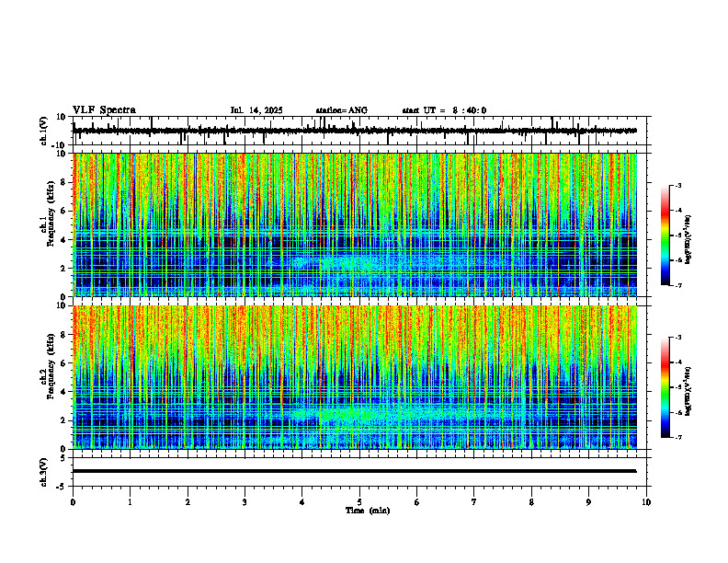The image size is (728, 563).
Task: Click the ch.1 color scale bar
Action: 665,236
